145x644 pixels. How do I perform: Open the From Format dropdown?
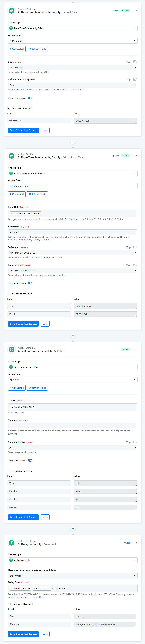73,271
